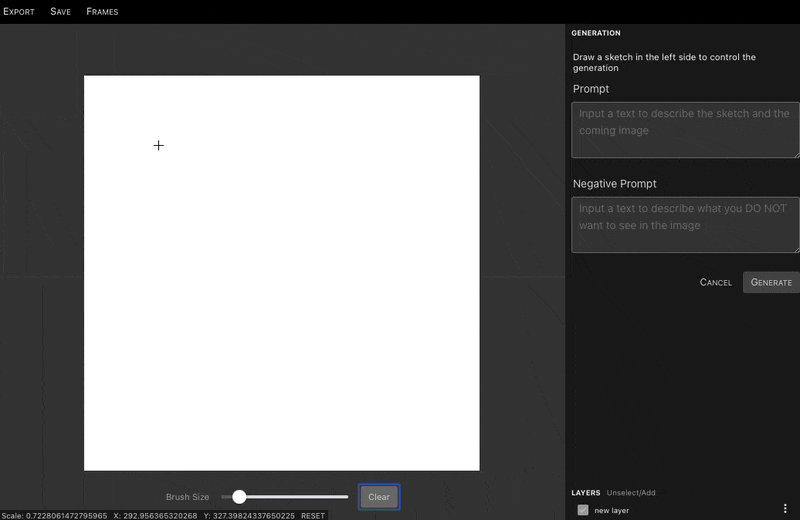Click Save in the top menu
This screenshot has width=800, height=520.
point(60,12)
